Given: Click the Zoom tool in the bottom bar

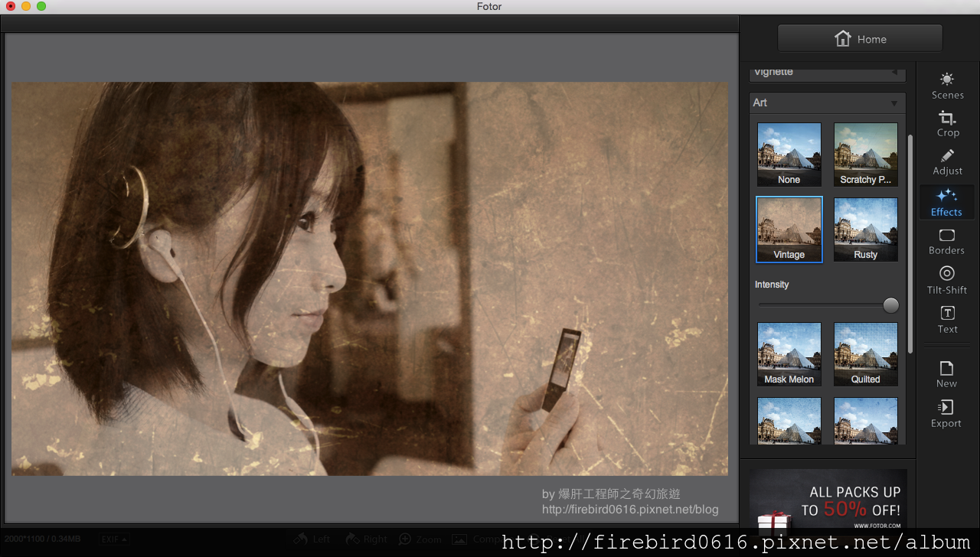Looking at the screenshot, I should (x=420, y=539).
